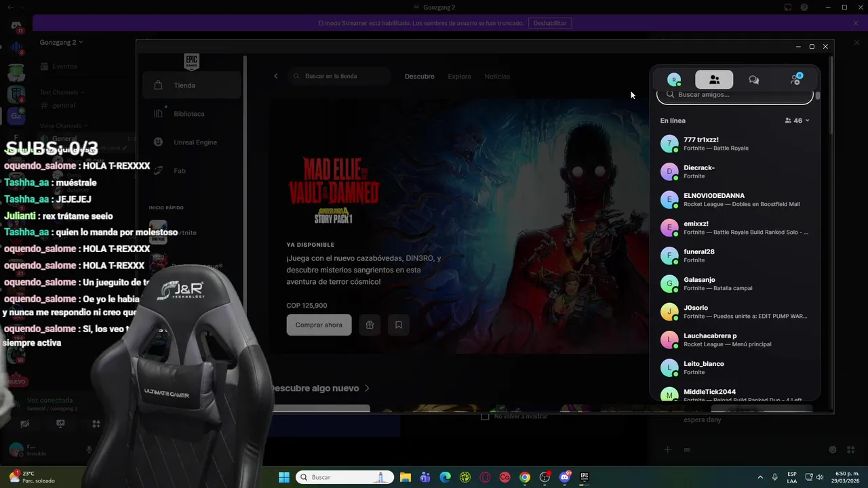Select friend 'Galasanjo'
This screenshot has height=488, width=868.
(735, 284)
